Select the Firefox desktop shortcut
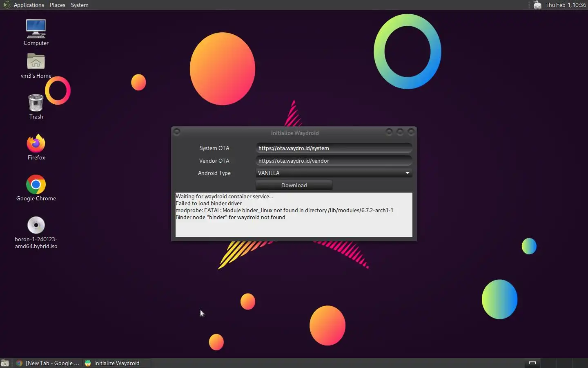 point(36,143)
